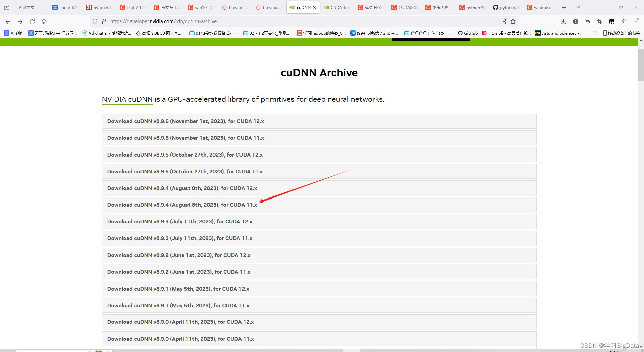This screenshot has width=644, height=352.
Task: Click the undo arrow toolbar icon
Action: coord(588,21)
